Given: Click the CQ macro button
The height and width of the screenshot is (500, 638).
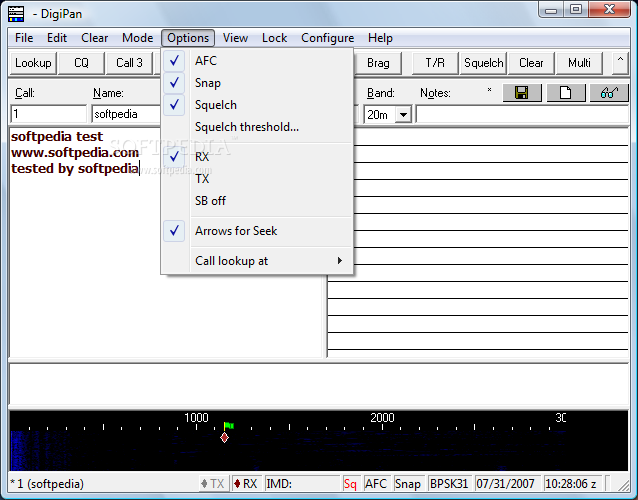Looking at the screenshot, I should [x=81, y=63].
